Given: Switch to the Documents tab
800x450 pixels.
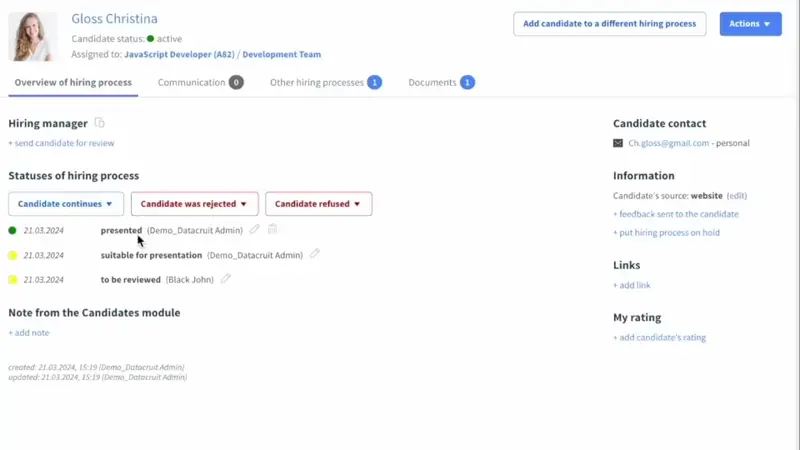Looking at the screenshot, I should point(432,82).
